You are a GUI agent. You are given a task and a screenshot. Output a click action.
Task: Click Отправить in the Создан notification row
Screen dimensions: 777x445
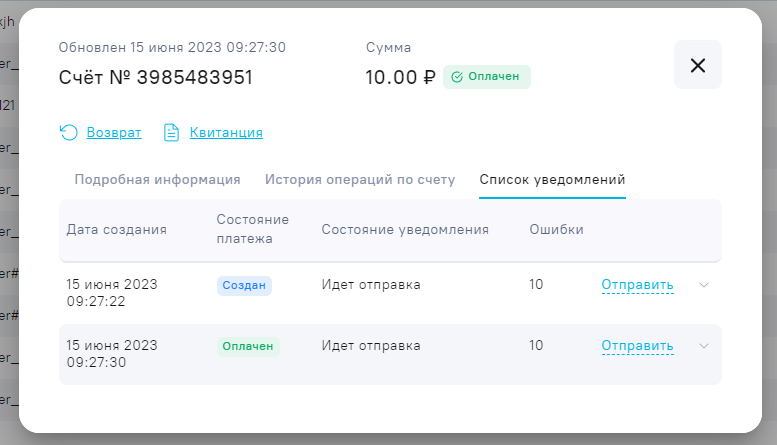(x=637, y=285)
